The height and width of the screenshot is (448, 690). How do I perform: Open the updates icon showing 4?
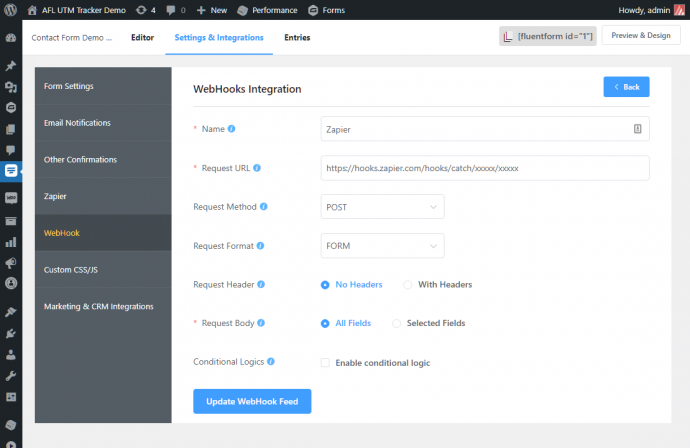tap(146, 10)
